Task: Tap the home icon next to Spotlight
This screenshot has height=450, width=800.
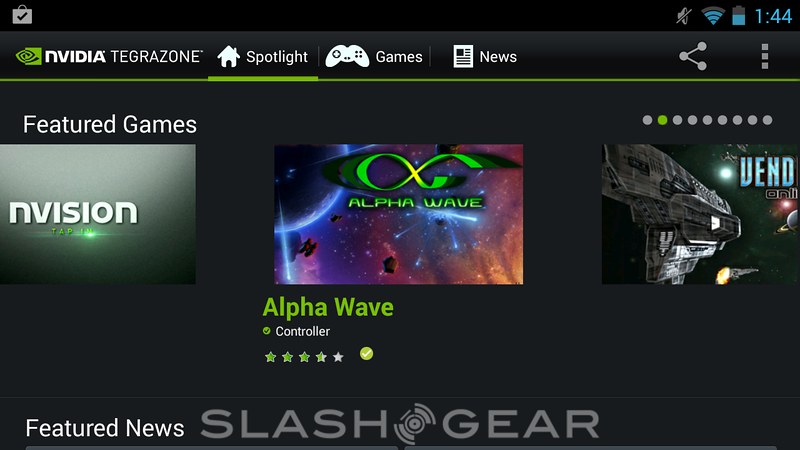Action: point(229,56)
